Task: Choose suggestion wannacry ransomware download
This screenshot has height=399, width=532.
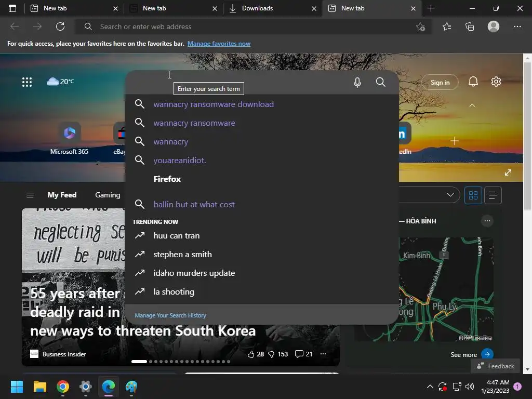Action: tap(262, 104)
